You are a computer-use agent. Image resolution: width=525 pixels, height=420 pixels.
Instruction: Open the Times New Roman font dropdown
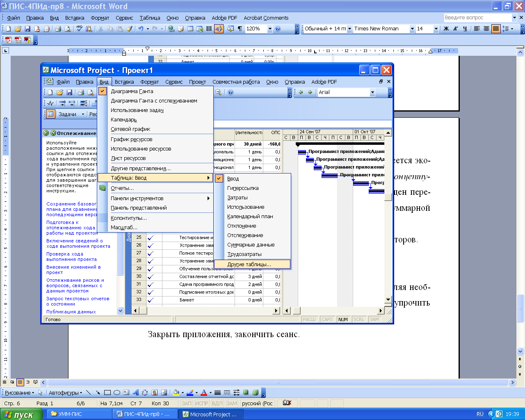click(x=412, y=29)
